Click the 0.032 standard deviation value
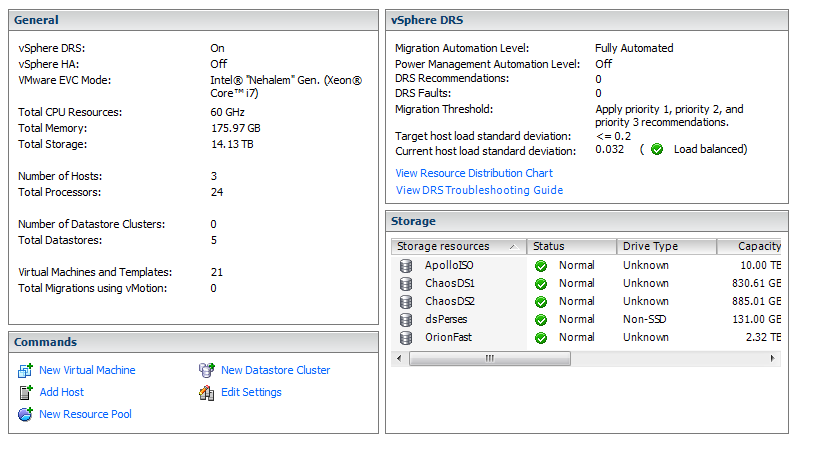The image size is (815, 456). pos(609,150)
